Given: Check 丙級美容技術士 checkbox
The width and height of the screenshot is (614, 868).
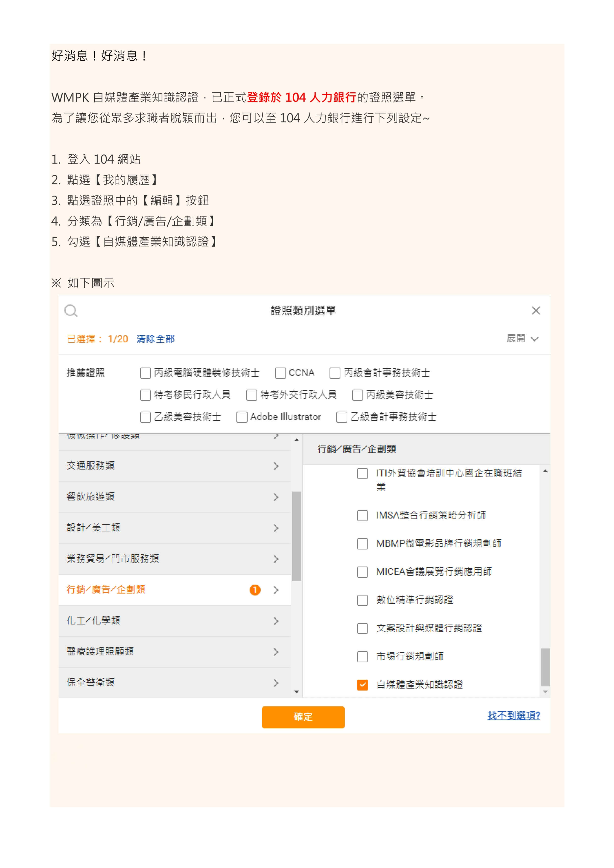Looking at the screenshot, I should tap(357, 395).
